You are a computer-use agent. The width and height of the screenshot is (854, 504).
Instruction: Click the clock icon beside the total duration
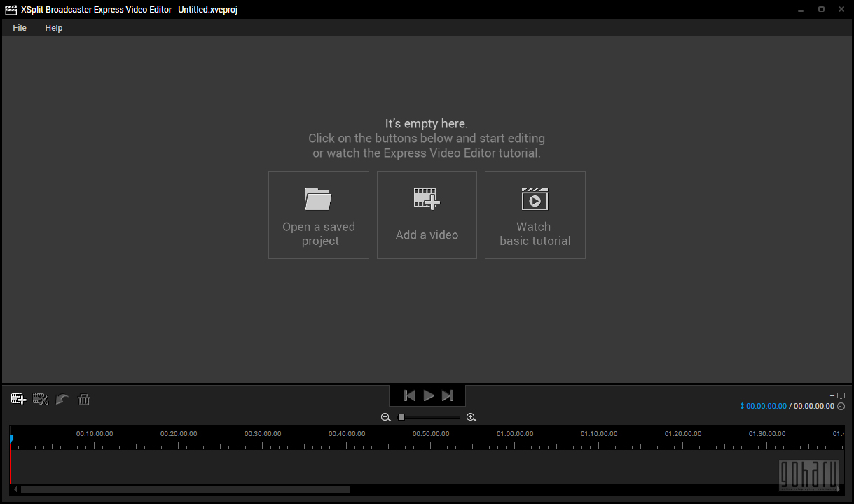(x=841, y=406)
